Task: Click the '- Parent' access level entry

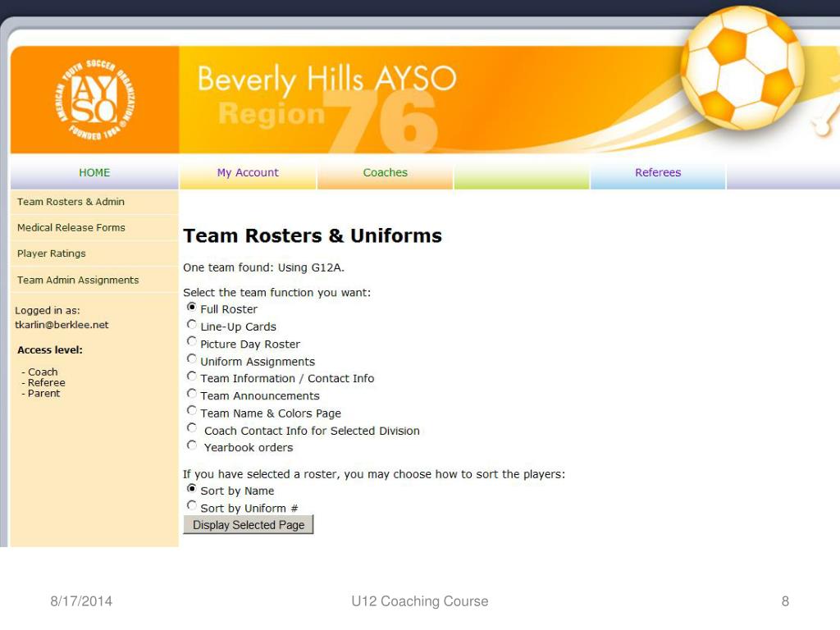Action: pyautogui.click(x=41, y=393)
